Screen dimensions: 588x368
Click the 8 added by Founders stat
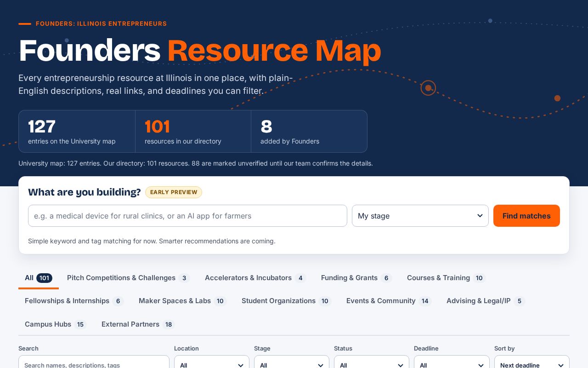309,131
